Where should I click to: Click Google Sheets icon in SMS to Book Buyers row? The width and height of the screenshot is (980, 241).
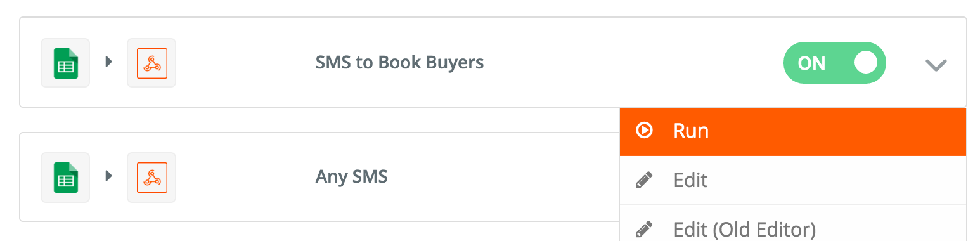[x=65, y=63]
